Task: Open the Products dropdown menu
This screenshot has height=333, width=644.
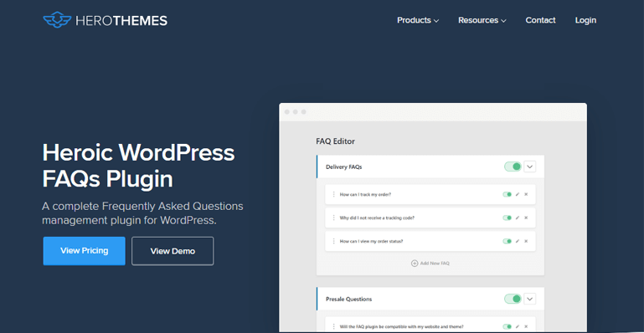Action: click(418, 20)
